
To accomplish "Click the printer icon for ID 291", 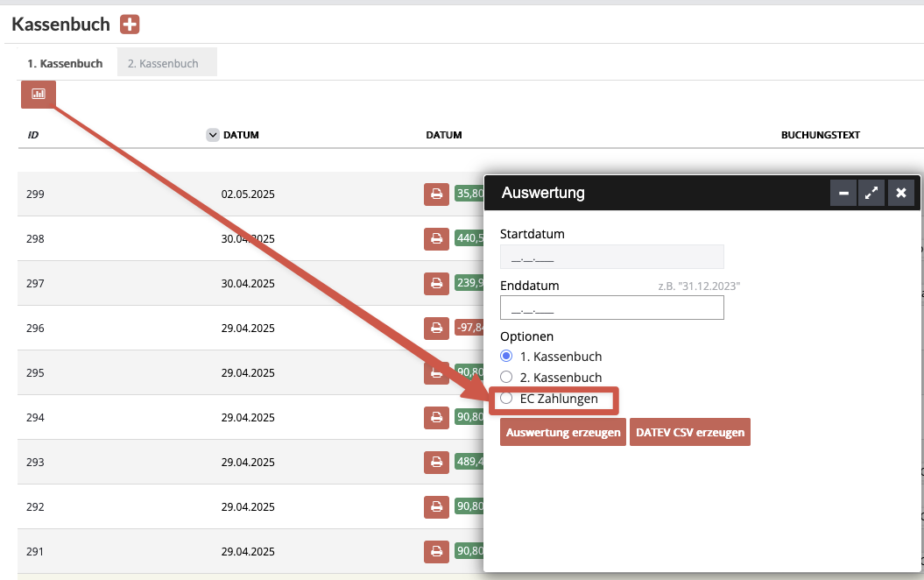I will 436,551.
